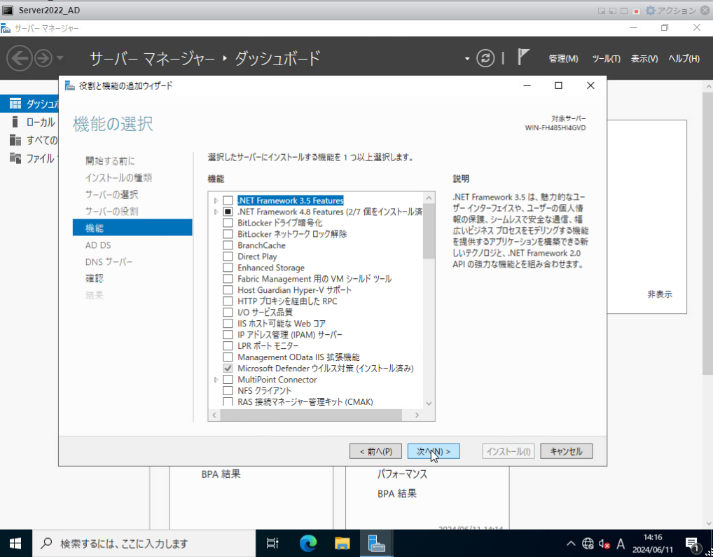Enable the BranchCache feature
This screenshot has width=713, height=557.
pos(228,245)
